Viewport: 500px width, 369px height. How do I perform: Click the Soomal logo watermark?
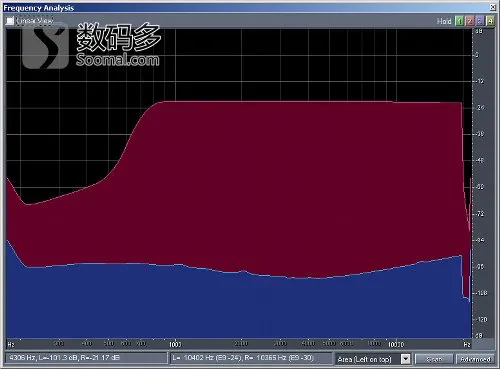pyautogui.click(x=91, y=45)
